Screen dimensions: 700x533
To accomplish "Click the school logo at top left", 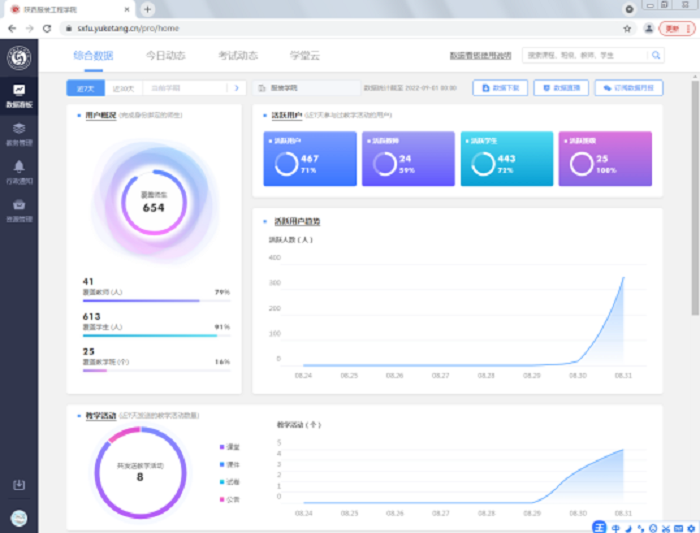I will point(19,58).
